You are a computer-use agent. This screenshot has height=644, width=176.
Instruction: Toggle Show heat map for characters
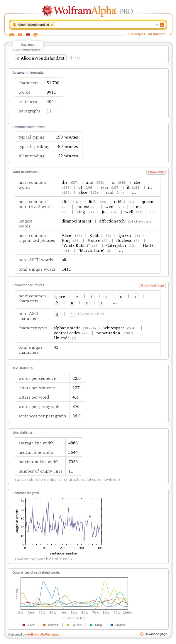coord(152,285)
